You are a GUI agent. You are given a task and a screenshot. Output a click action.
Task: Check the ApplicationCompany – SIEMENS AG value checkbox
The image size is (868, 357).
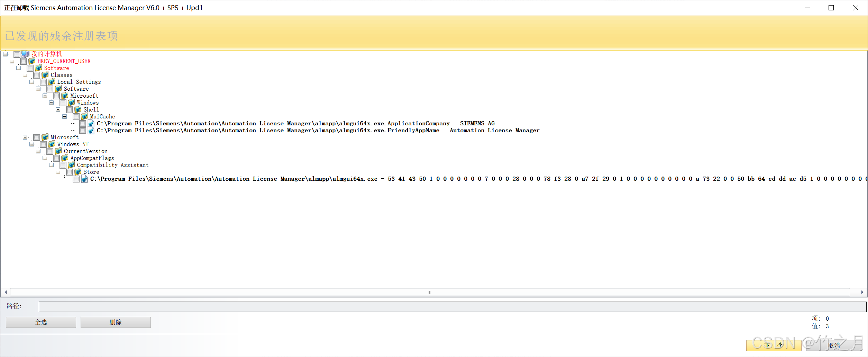coord(83,124)
